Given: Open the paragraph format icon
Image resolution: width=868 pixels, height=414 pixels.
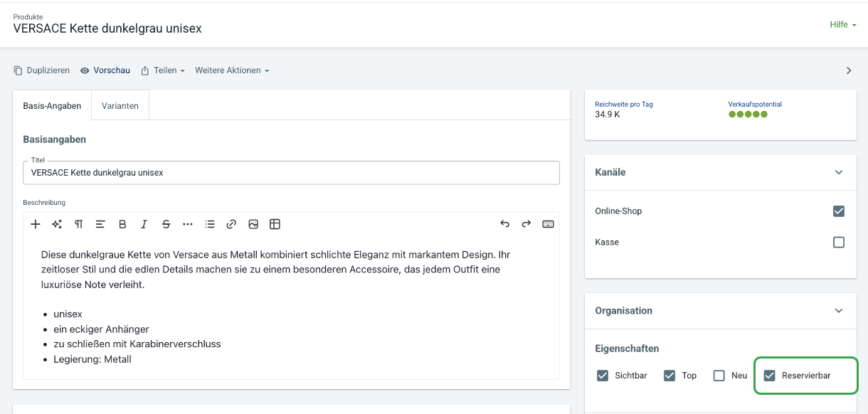Looking at the screenshot, I should [x=79, y=224].
